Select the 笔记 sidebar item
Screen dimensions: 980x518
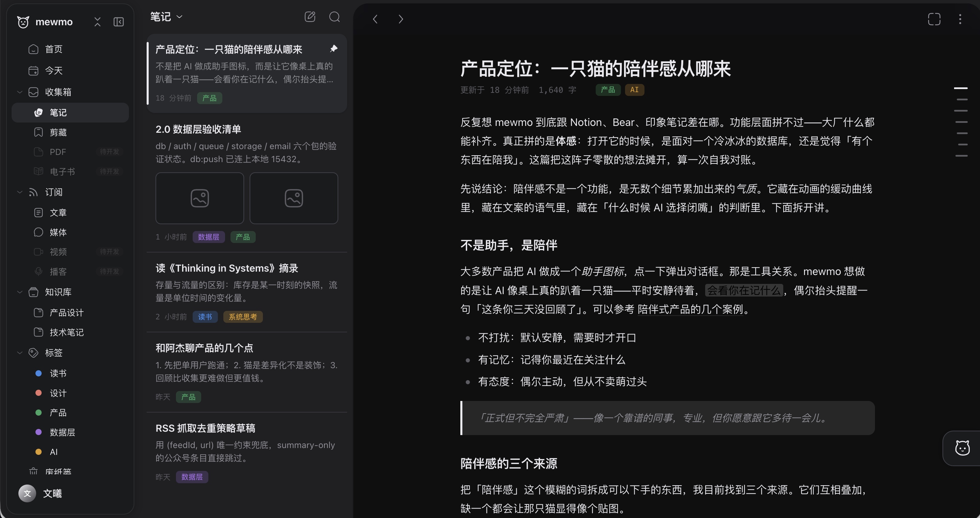pyautogui.click(x=70, y=113)
